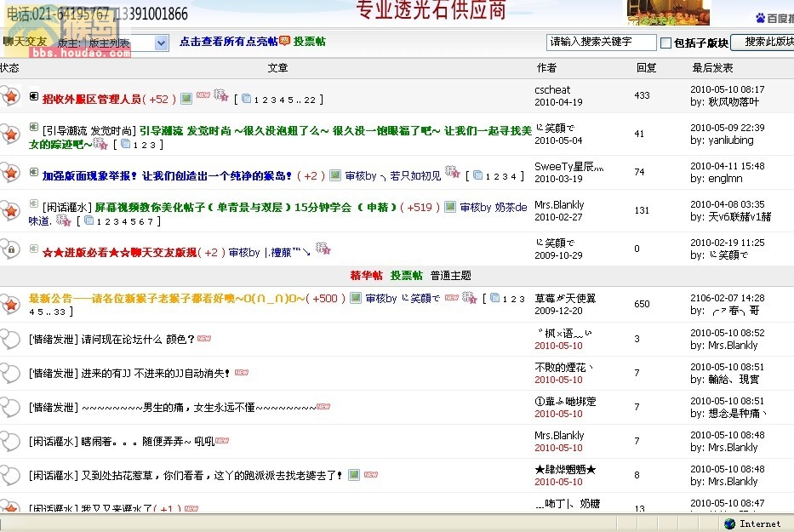Switch to the 投票帖 filter below pinned threads

coord(407,275)
